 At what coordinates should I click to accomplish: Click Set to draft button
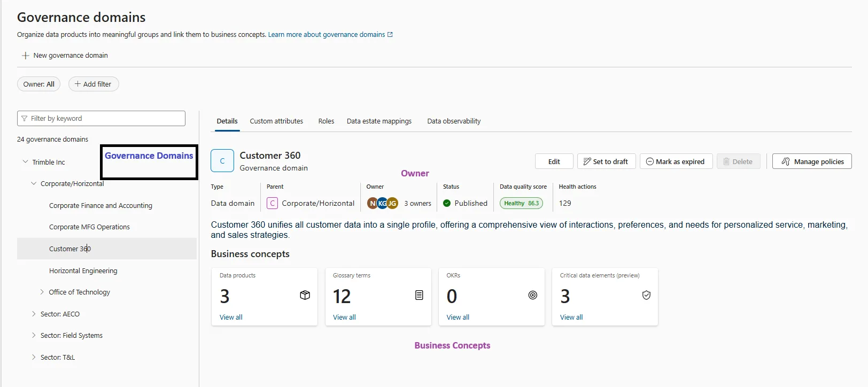[606, 161]
